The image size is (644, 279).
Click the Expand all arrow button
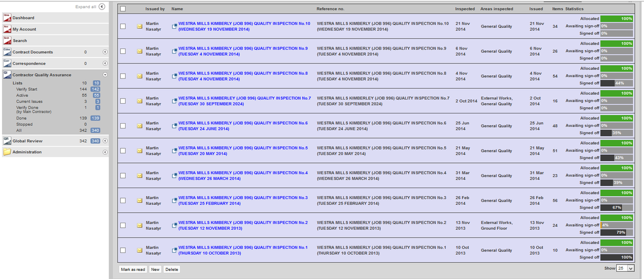point(102,6)
